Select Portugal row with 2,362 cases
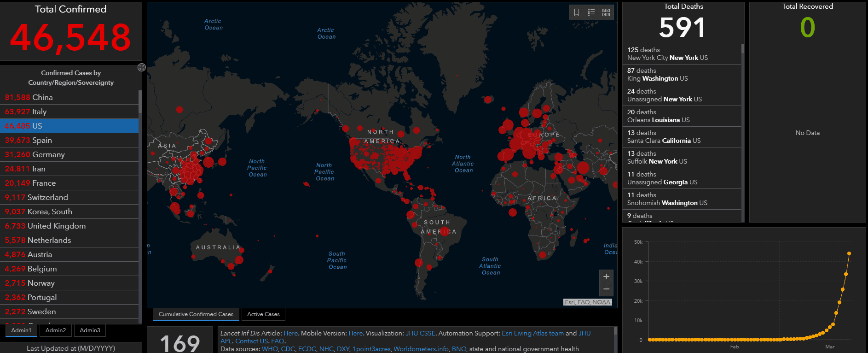 (69, 297)
